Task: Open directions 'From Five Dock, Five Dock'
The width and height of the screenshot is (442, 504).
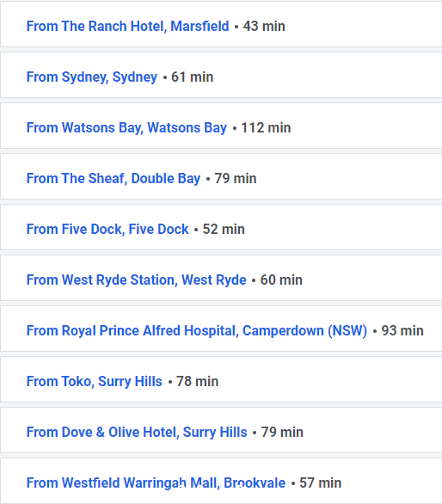Action: 107,230
